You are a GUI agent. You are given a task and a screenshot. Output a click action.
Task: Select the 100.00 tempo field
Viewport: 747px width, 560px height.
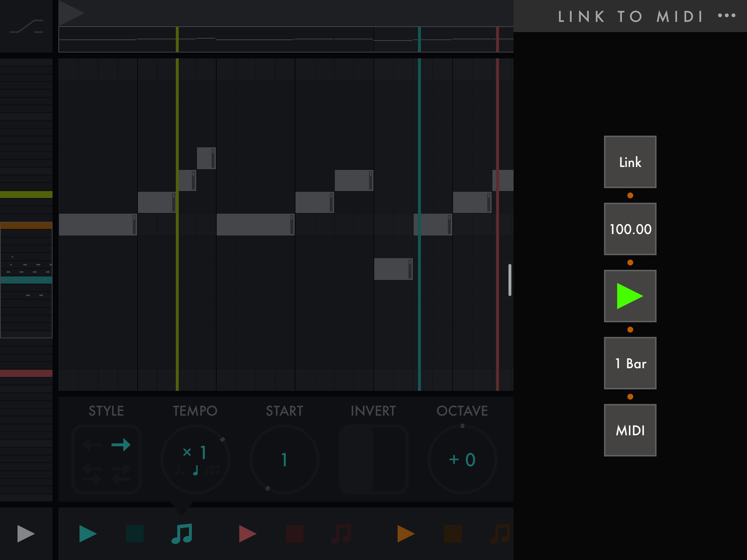pyautogui.click(x=630, y=229)
